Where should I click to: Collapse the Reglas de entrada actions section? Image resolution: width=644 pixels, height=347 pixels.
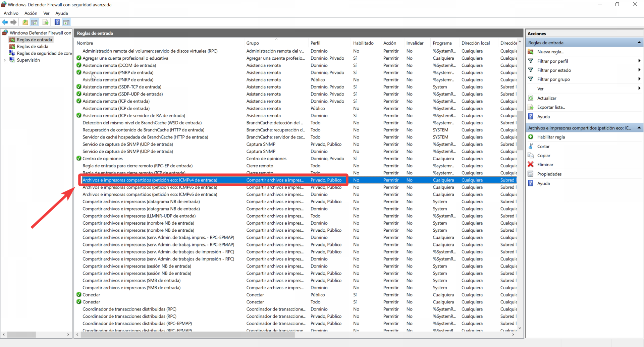tap(639, 43)
